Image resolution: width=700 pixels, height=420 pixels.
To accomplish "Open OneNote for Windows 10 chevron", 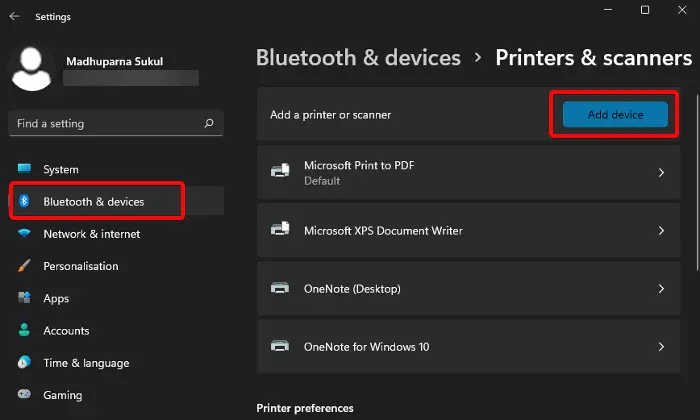I will [x=661, y=347].
